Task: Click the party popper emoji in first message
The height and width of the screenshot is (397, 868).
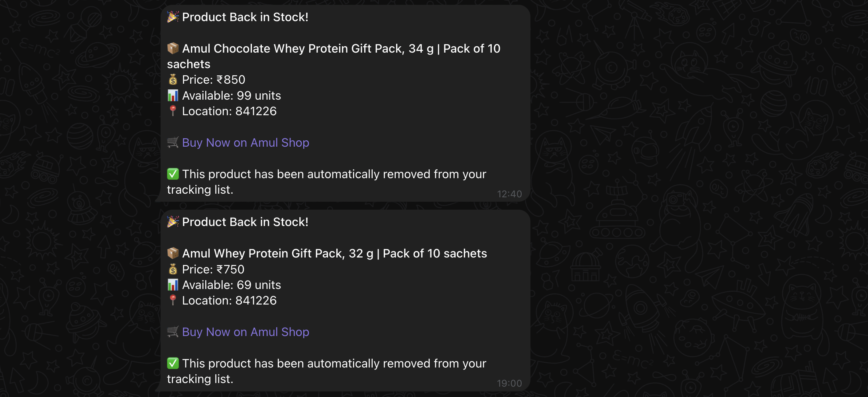Action: 173,17
